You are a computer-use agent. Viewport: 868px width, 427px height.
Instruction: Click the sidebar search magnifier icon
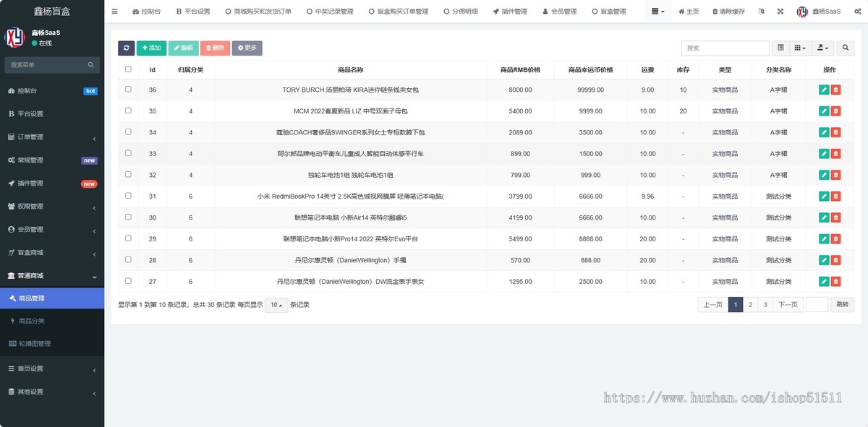tap(91, 65)
